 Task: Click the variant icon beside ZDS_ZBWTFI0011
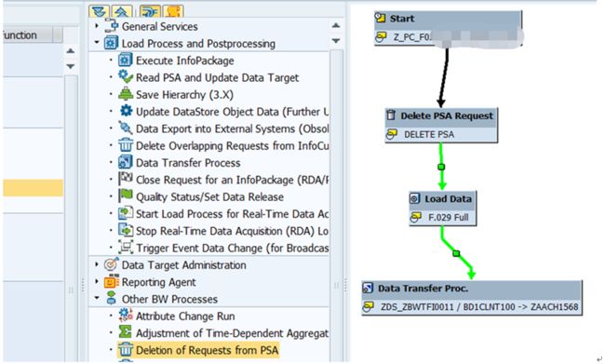(x=368, y=306)
